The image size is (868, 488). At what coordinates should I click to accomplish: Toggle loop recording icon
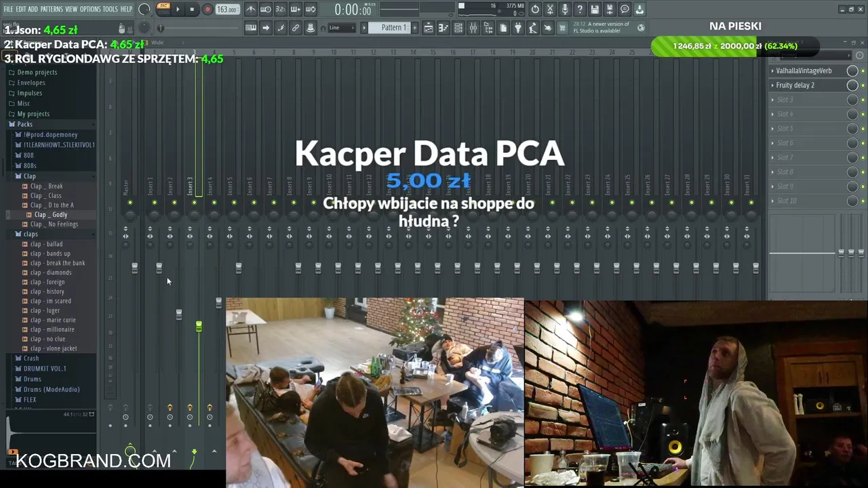click(311, 9)
